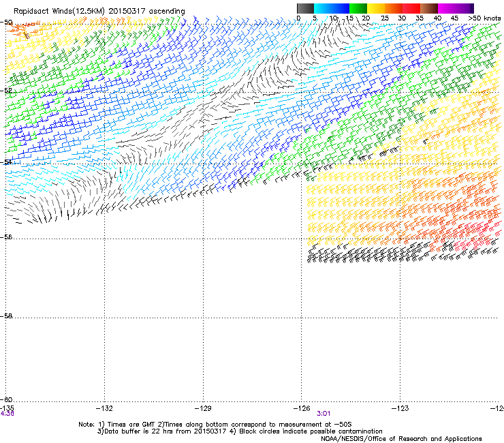The height and width of the screenshot is (443, 504).
Task: Click the '-135' longitude axis label
Action: [7, 408]
